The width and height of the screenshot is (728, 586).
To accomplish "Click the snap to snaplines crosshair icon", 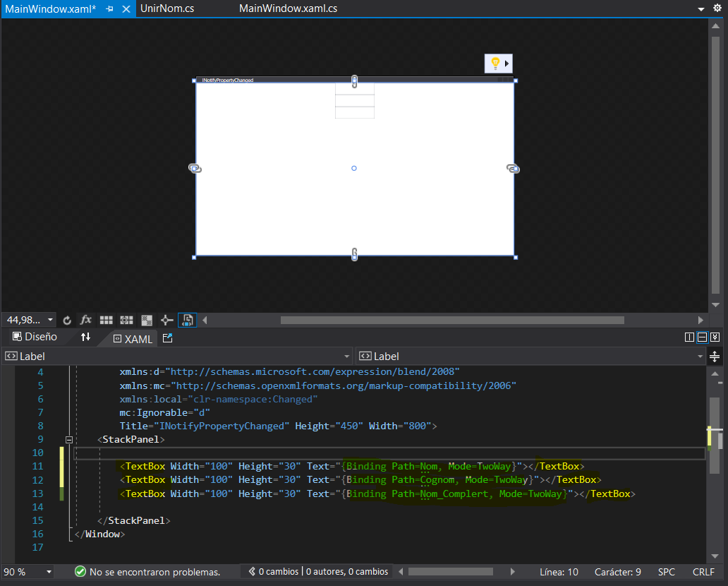I will coord(167,320).
